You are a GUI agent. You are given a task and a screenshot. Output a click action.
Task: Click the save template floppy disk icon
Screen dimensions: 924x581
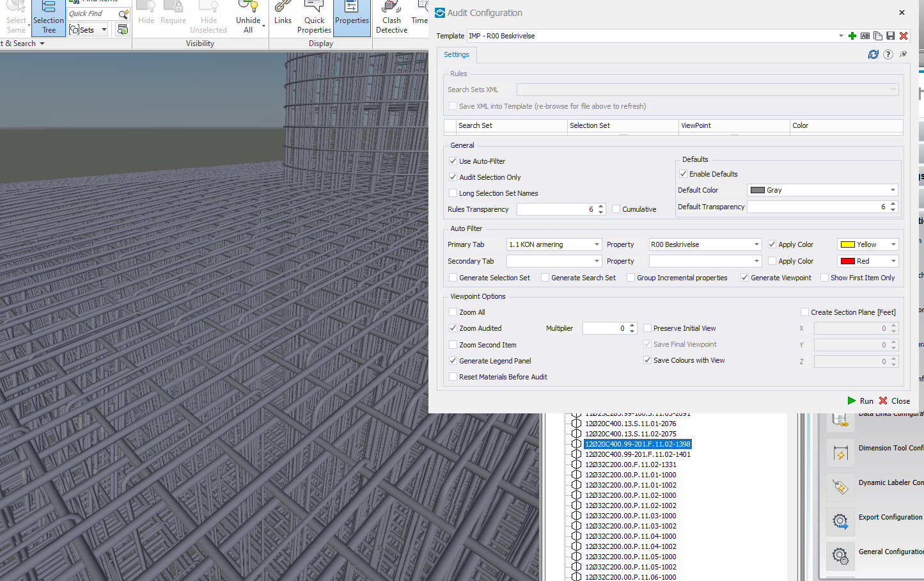[890, 36]
